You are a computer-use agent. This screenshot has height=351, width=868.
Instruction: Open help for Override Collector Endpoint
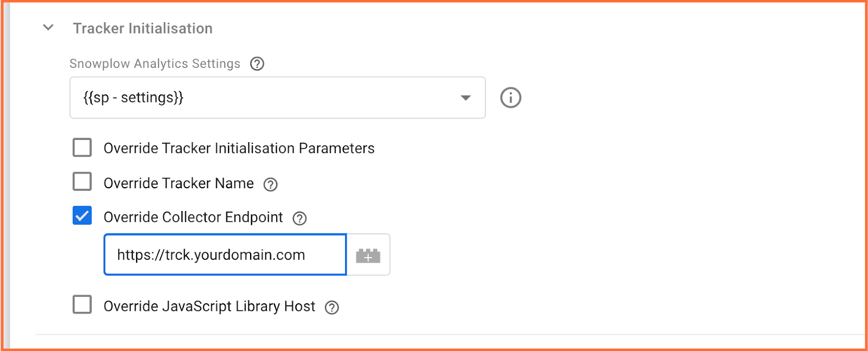tap(299, 218)
